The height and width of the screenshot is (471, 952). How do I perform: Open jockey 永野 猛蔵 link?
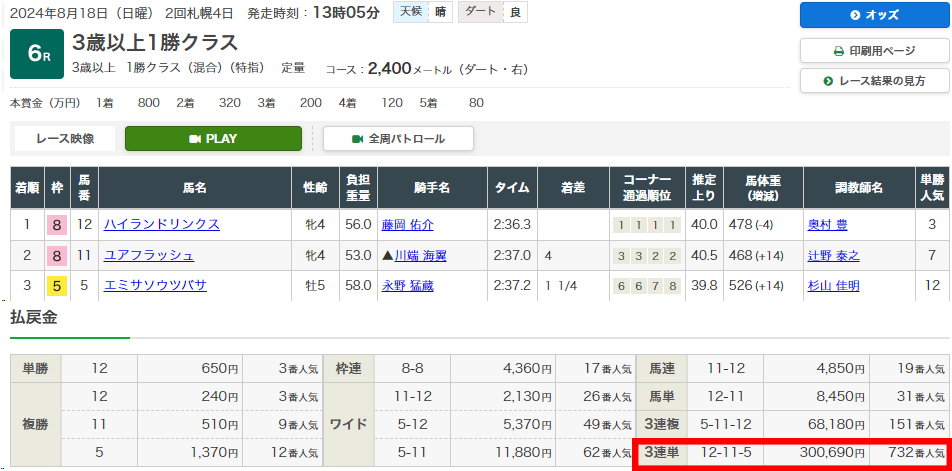(x=407, y=286)
